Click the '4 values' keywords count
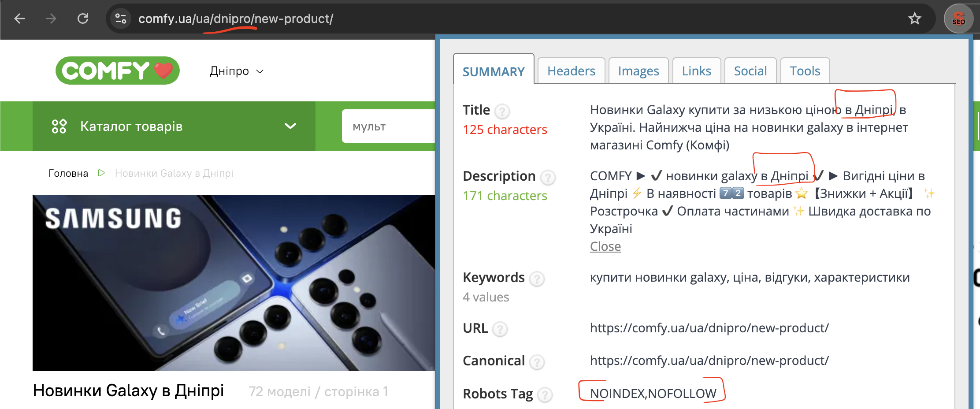The image size is (980, 409). pos(486,297)
